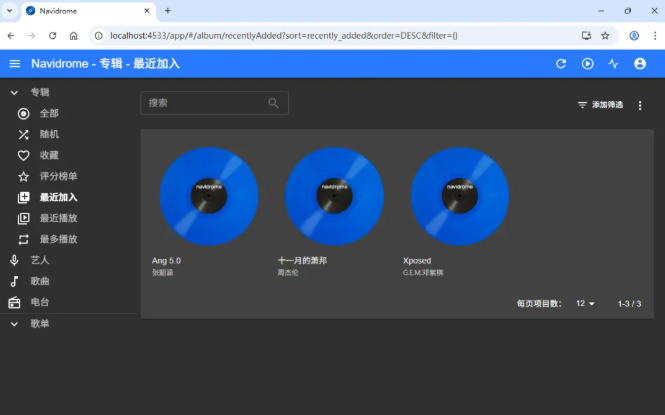
Task: Select the Navidrome browser tab
Action: pyautogui.click(x=88, y=11)
